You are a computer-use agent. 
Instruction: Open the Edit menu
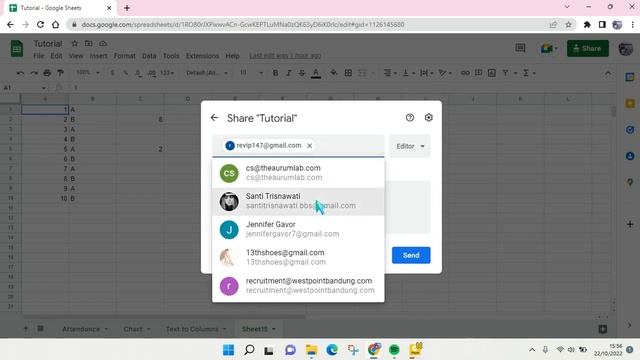(x=56, y=56)
